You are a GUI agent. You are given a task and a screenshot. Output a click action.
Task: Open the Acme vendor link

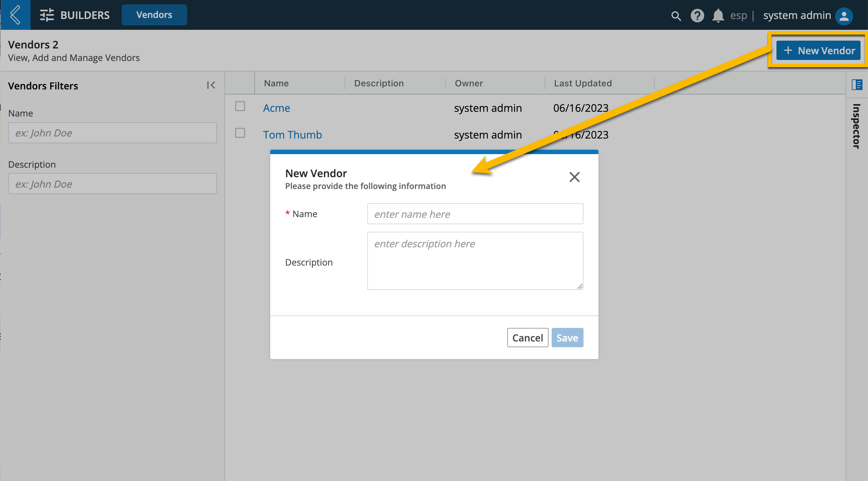(276, 108)
